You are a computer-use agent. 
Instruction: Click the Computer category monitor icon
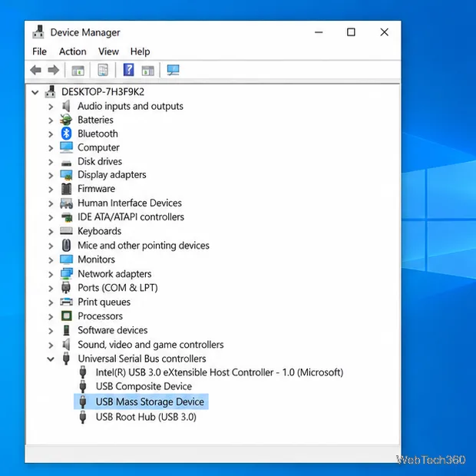[66, 147]
